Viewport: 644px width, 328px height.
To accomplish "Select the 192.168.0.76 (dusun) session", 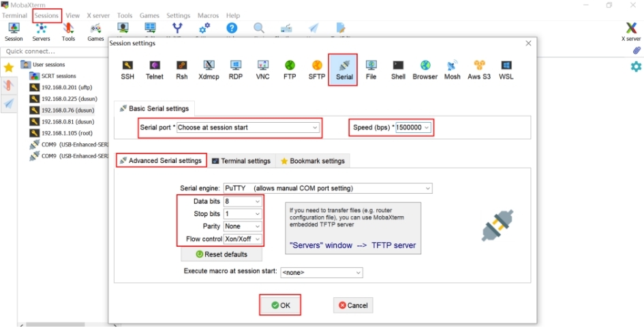I will click(x=62, y=110).
